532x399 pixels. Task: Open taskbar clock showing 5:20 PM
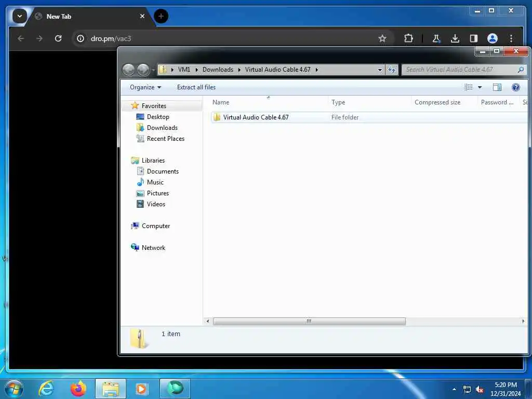506,389
